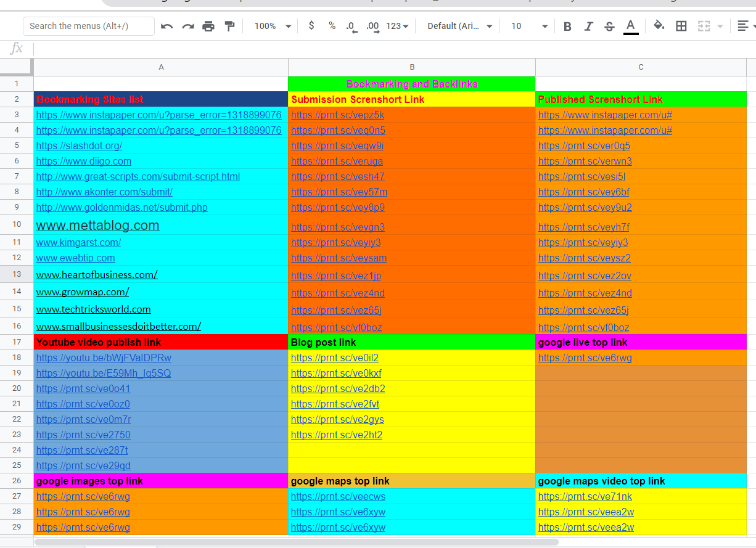This screenshot has width=756, height=548.
Task: Toggle Italic formatting
Action: pos(588,26)
